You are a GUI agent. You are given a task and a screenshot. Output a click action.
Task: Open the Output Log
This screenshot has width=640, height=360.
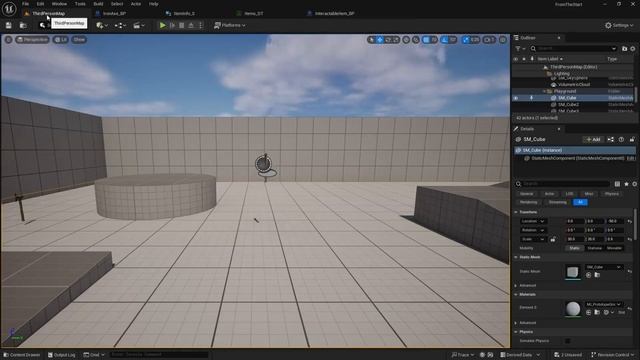click(x=62, y=355)
